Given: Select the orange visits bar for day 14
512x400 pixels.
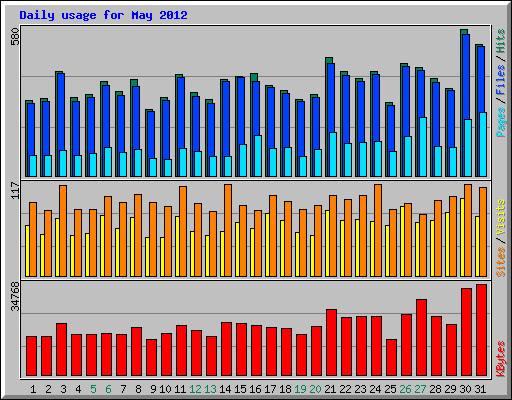Looking at the screenshot, I should (228, 230).
